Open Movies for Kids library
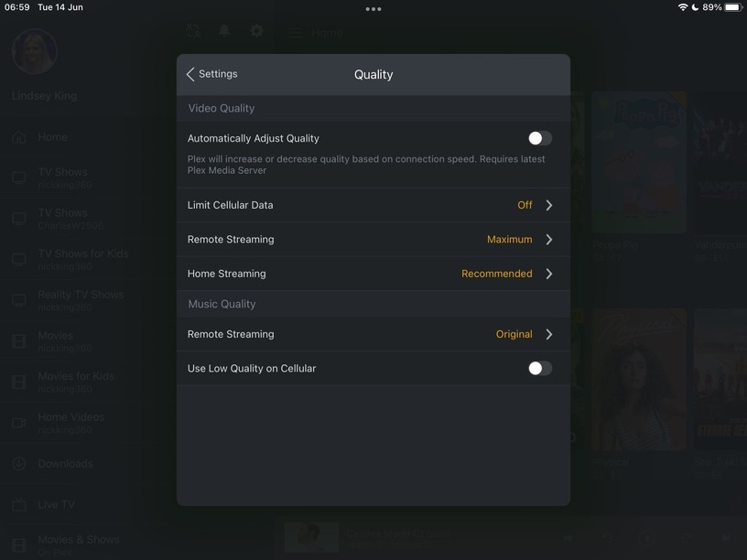 tap(76, 382)
